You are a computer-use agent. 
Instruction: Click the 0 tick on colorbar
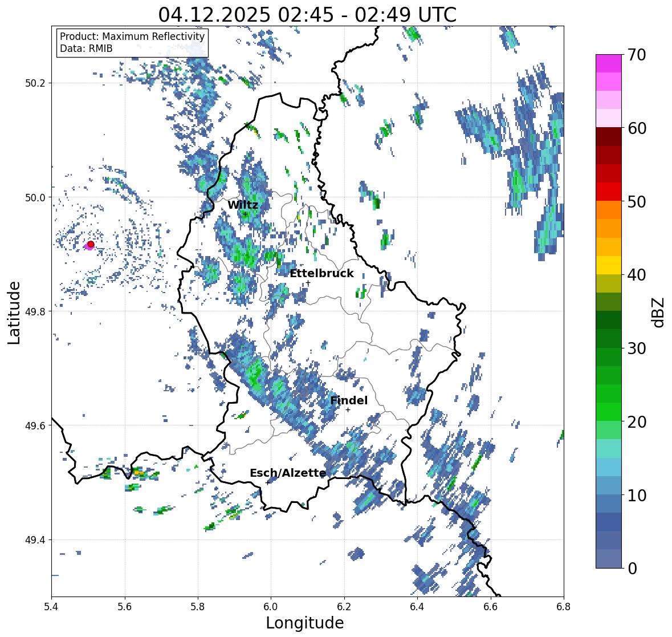(x=632, y=569)
